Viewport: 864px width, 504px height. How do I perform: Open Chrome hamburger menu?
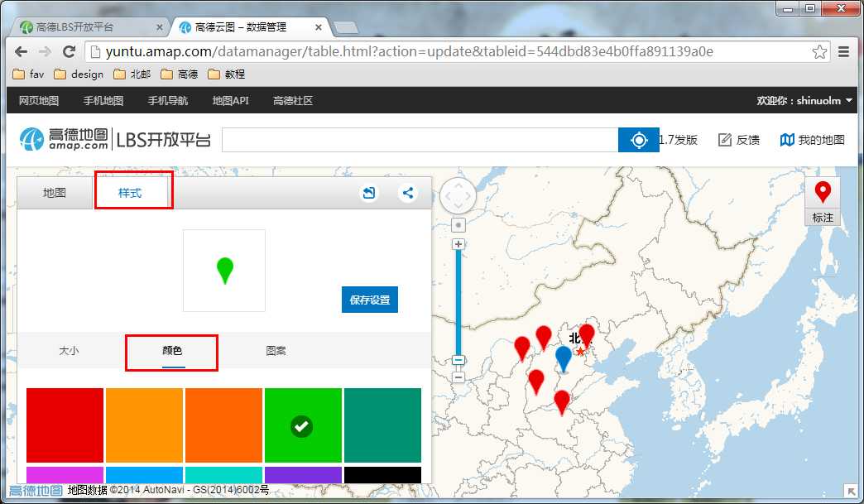click(x=843, y=52)
